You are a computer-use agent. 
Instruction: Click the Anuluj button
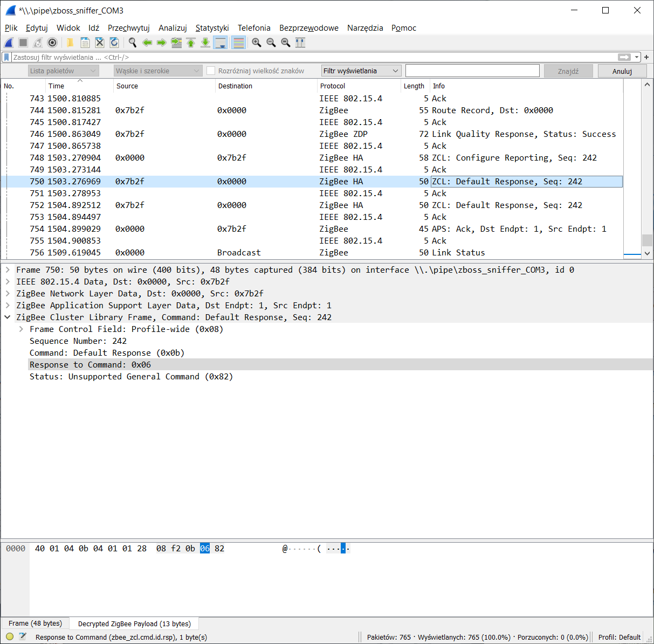[622, 71]
